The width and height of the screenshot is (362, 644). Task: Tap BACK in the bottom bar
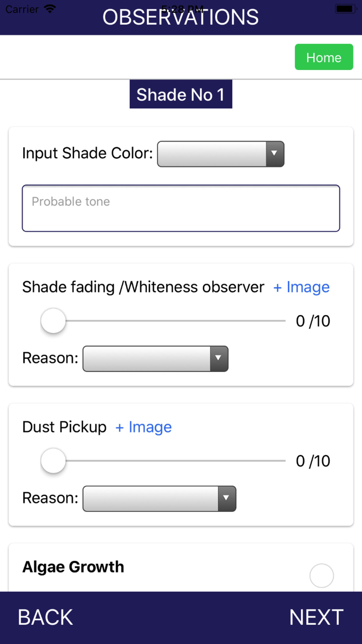(x=45, y=617)
